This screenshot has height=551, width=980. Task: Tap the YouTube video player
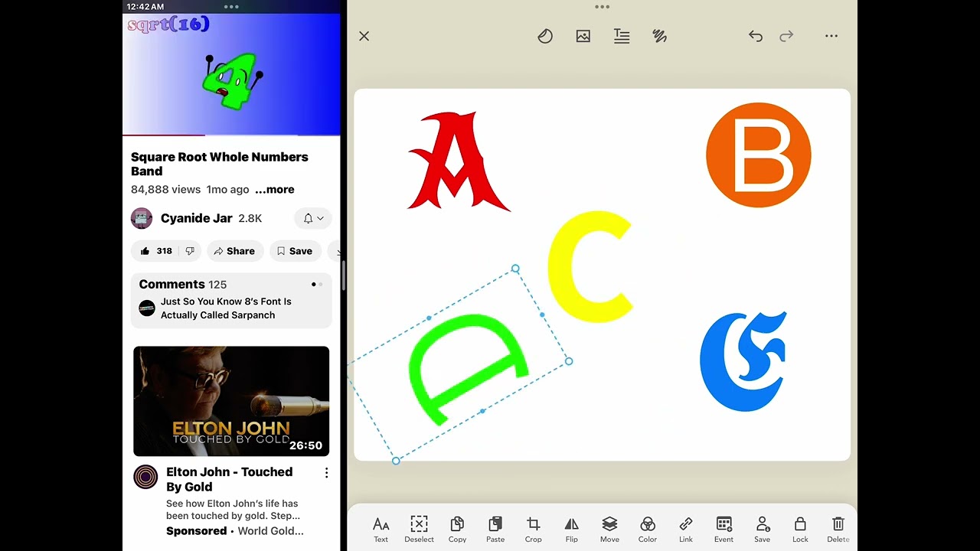point(231,74)
